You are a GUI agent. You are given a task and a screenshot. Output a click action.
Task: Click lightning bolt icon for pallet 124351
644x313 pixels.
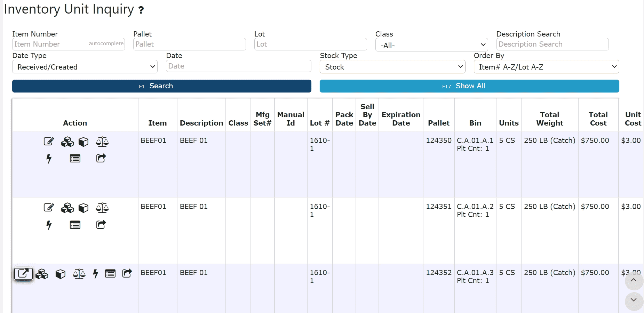click(49, 225)
